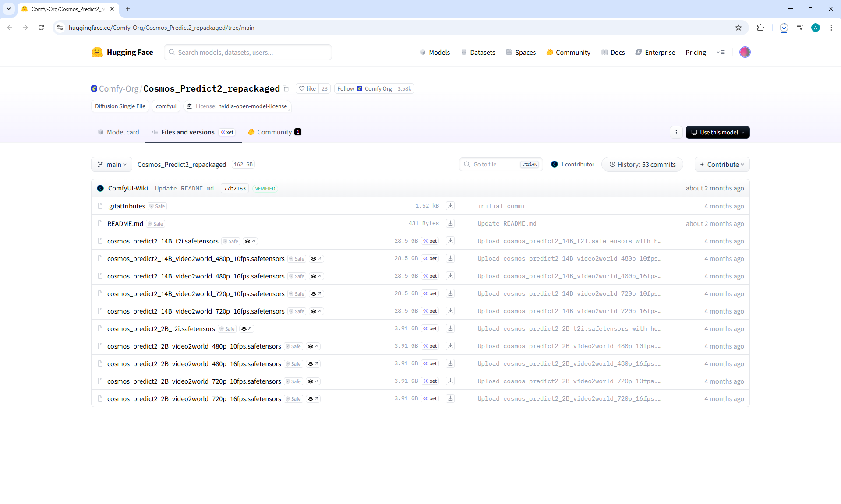Screen dimensions: 841x504
Task: Switch to the Model card tab
Action: click(x=118, y=132)
